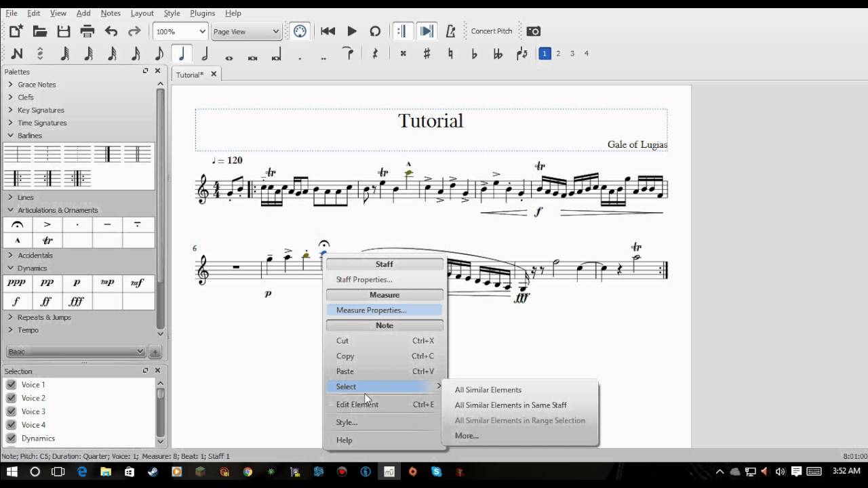This screenshot has height=488, width=868.
Task: Open the Basic workspace dropdown
Action: tap(75, 352)
